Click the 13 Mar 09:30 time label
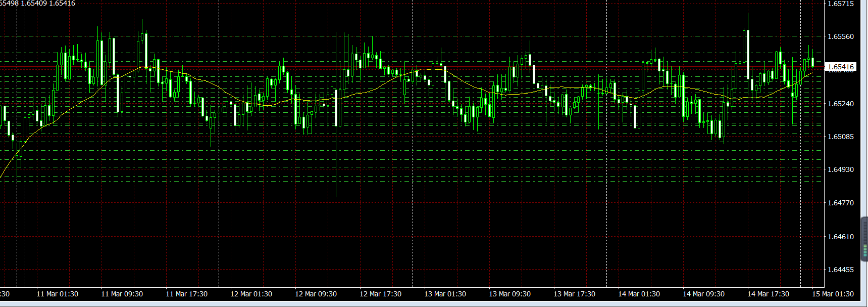Image resolution: width=868 pixels, height=307 pixels. (x=510, y=294)
